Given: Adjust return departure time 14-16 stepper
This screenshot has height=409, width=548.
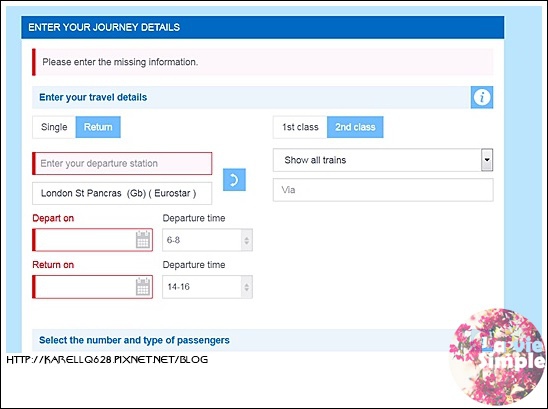Looking at the screenshot, I should [246, 287].
